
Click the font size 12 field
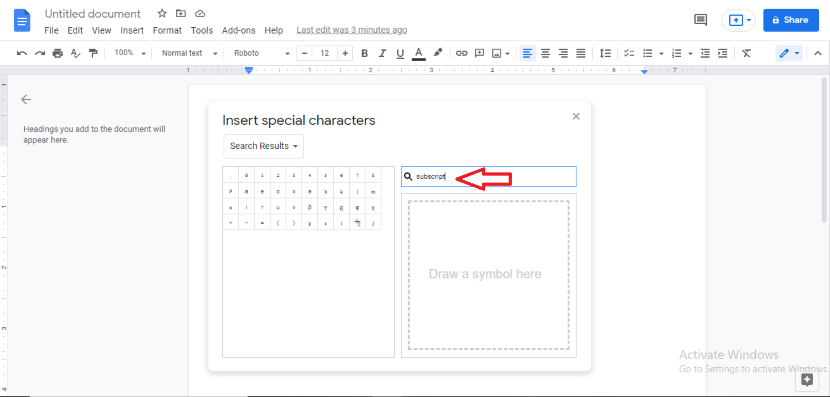pos(325,53)
